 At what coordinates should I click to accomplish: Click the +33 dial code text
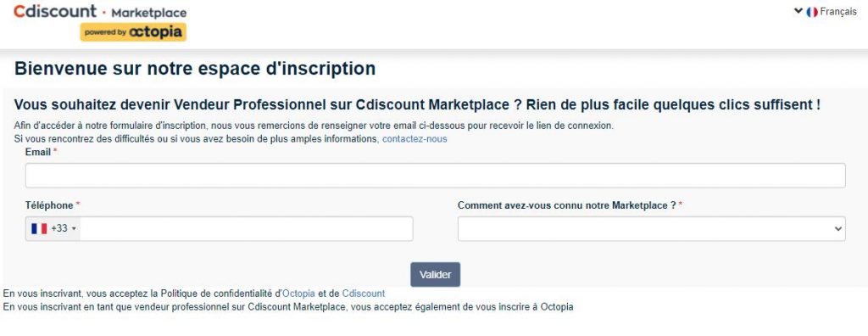pos(59,228)
